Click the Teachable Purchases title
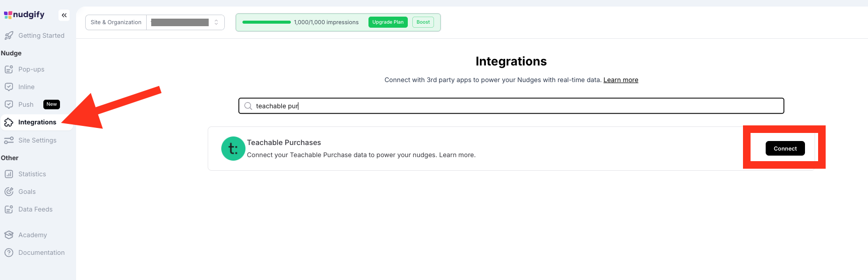This screenshot has width=868, height=280. 284,143
